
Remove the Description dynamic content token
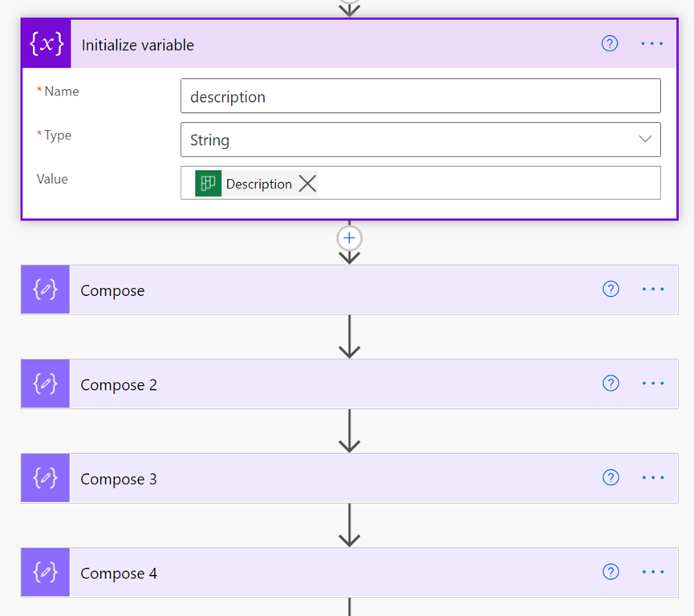pyautogui.click(x=307, y=184)
